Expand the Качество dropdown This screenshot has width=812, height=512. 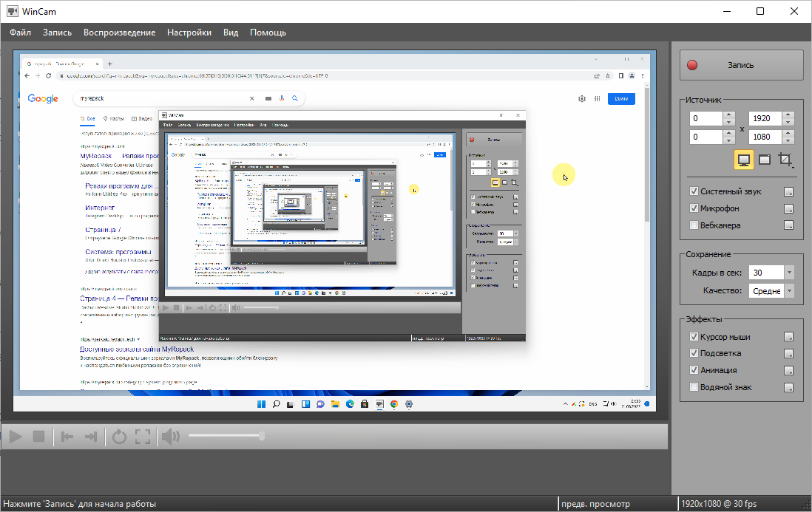point(789,291)
